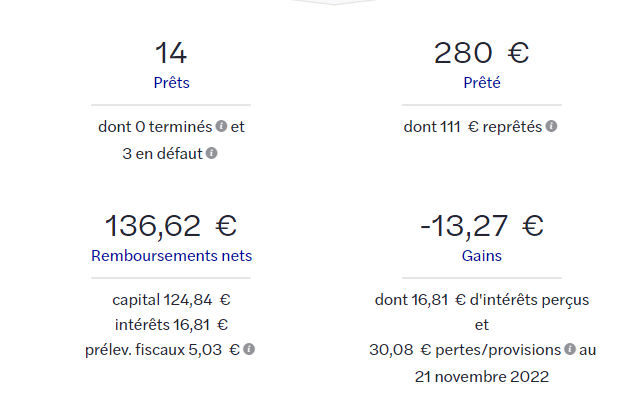
Task: Open info tooltip for "111 € reprêtés"
Action: click(x=551, y=127)
